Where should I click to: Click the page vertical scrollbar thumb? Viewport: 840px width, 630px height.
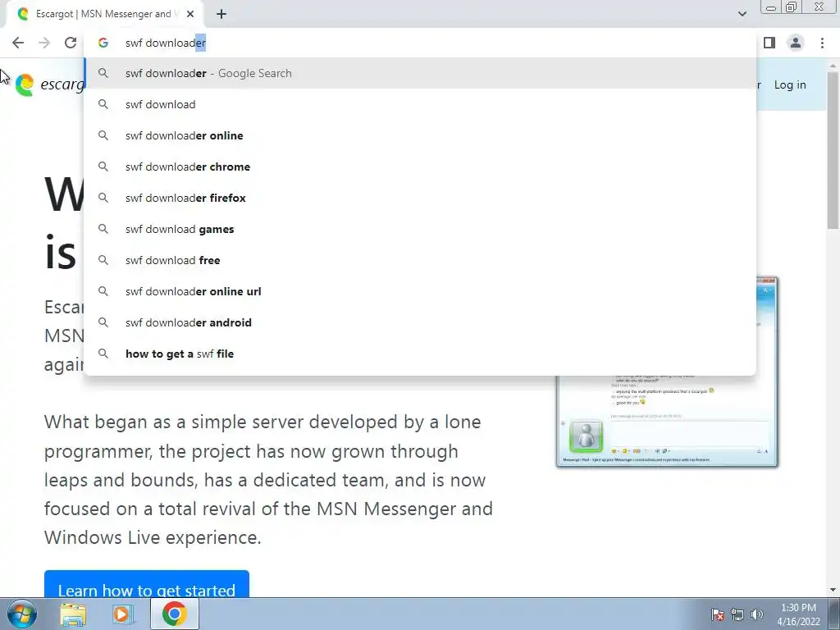click(x=833, y=150)
